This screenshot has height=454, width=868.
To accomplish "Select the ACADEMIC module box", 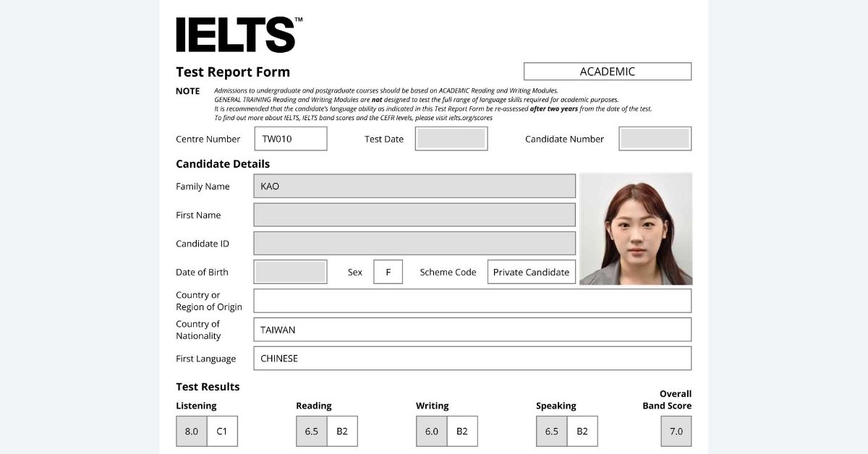I will pyautogui.click(x=607, y=71).
